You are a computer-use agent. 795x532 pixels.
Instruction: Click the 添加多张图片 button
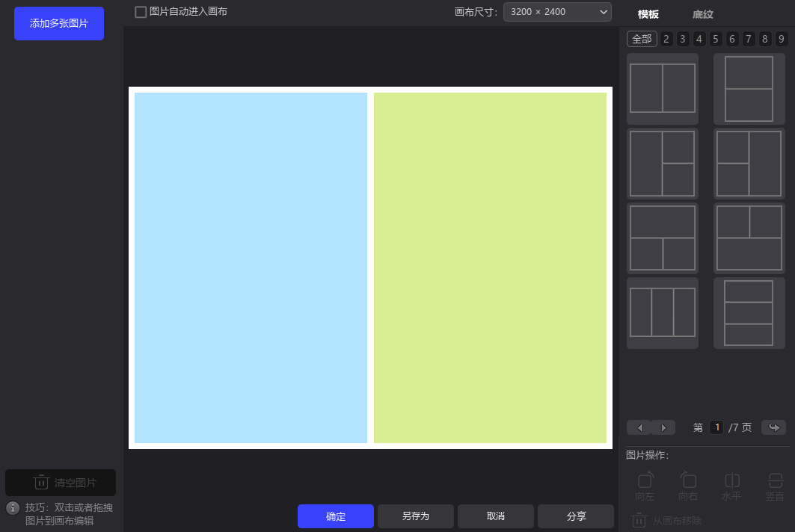(59, 23)
